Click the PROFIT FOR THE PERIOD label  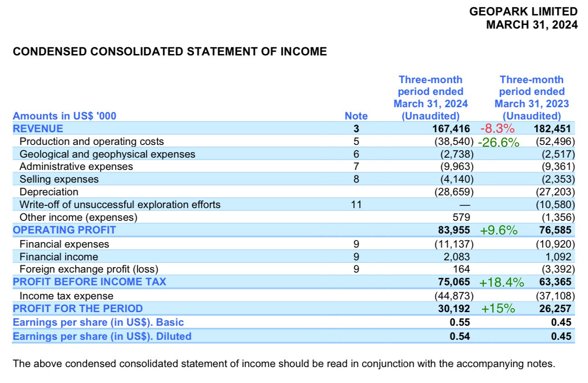[x=78, y=308]
